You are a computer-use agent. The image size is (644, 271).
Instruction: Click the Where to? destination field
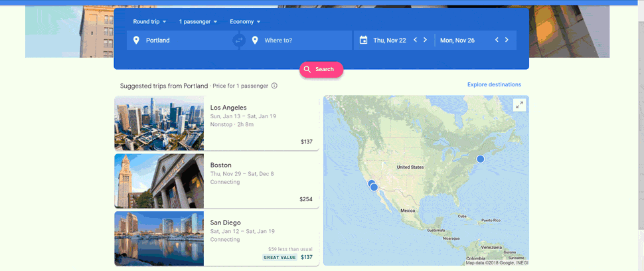(x=295, y=41)
